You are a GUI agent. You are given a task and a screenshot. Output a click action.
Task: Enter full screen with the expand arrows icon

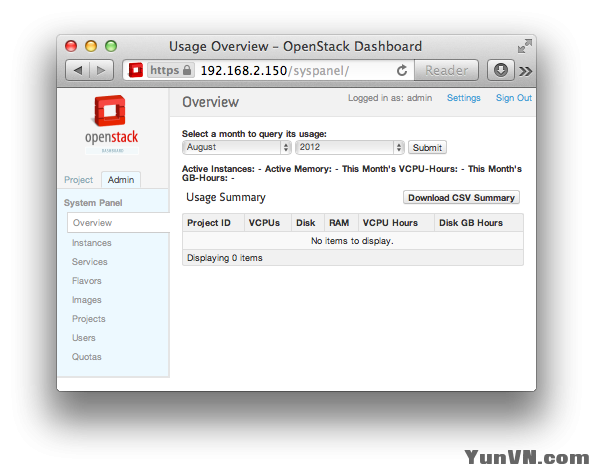pyautogui.click(x=525, y=46)
